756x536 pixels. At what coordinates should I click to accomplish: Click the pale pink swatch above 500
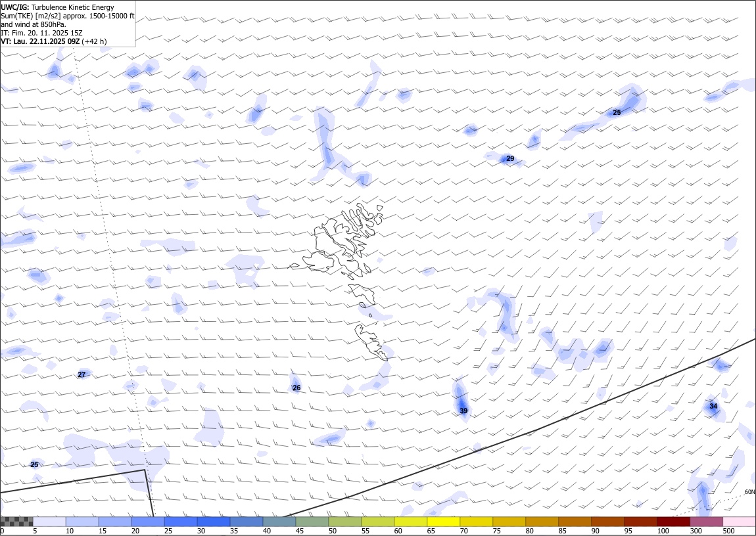pyautogui.click(x=739, y=522)
